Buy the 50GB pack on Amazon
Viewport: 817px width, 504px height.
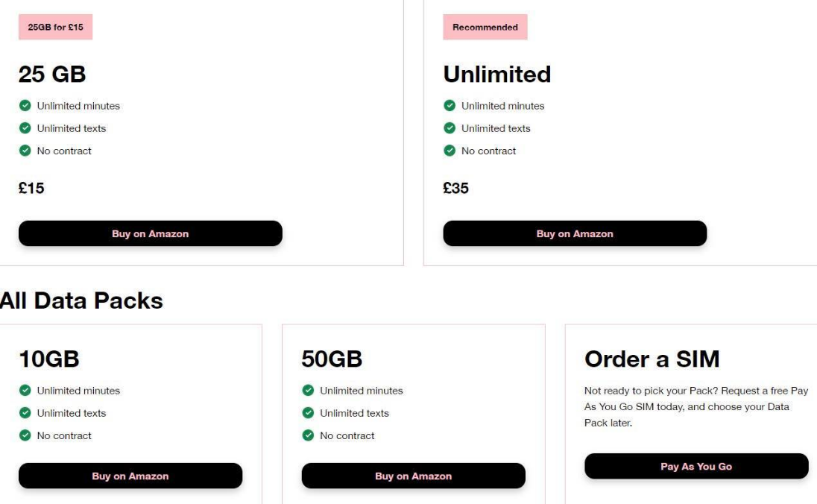[x=413, y=476]
